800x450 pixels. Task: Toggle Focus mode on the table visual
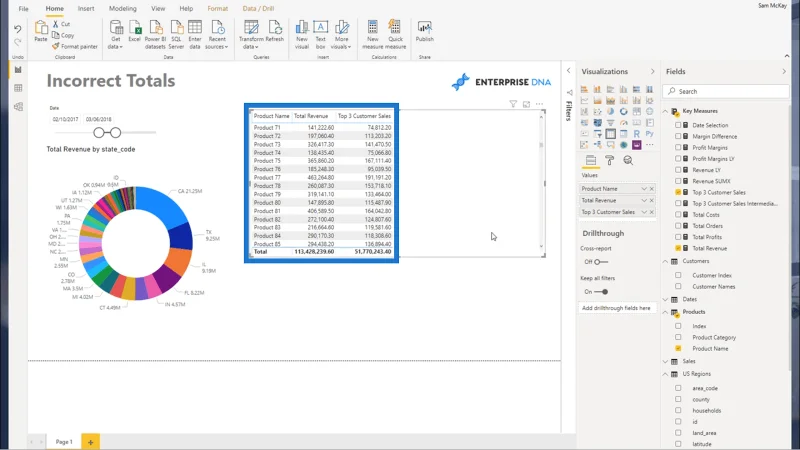point(526,104)
